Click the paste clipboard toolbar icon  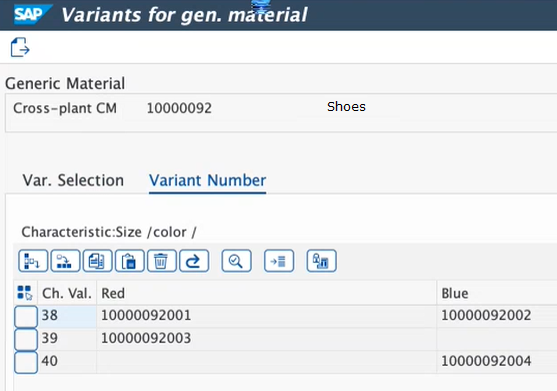(130, 261)
